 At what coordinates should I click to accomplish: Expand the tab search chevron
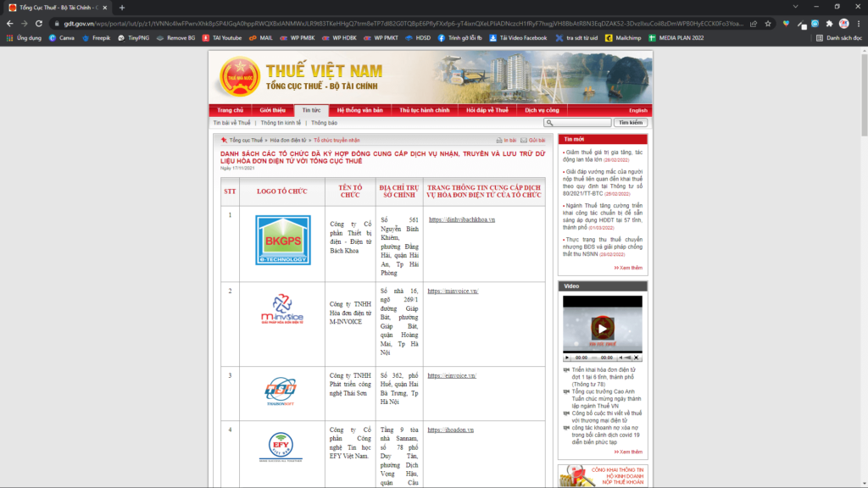[795, 7]
